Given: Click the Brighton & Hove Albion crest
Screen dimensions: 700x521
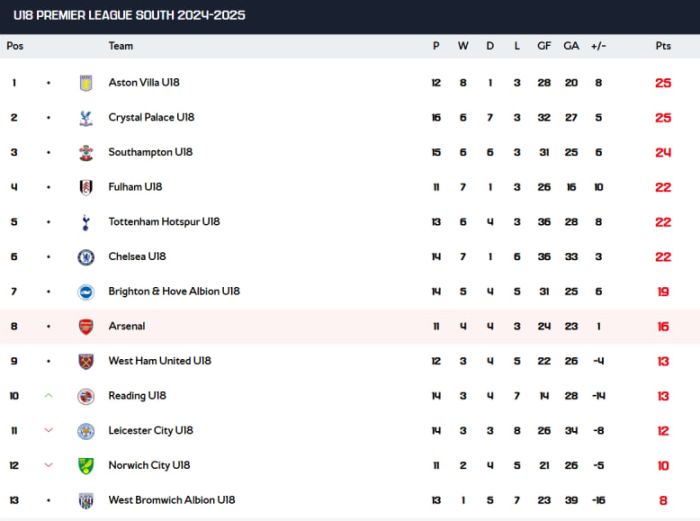Looking at the screenshot, I should point(86,292).
